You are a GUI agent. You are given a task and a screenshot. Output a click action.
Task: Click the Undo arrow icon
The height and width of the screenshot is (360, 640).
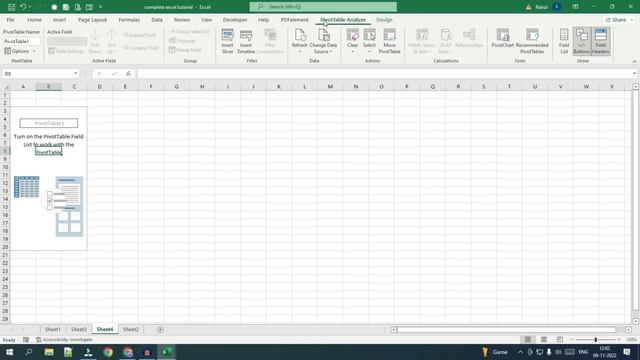(23, 7)
